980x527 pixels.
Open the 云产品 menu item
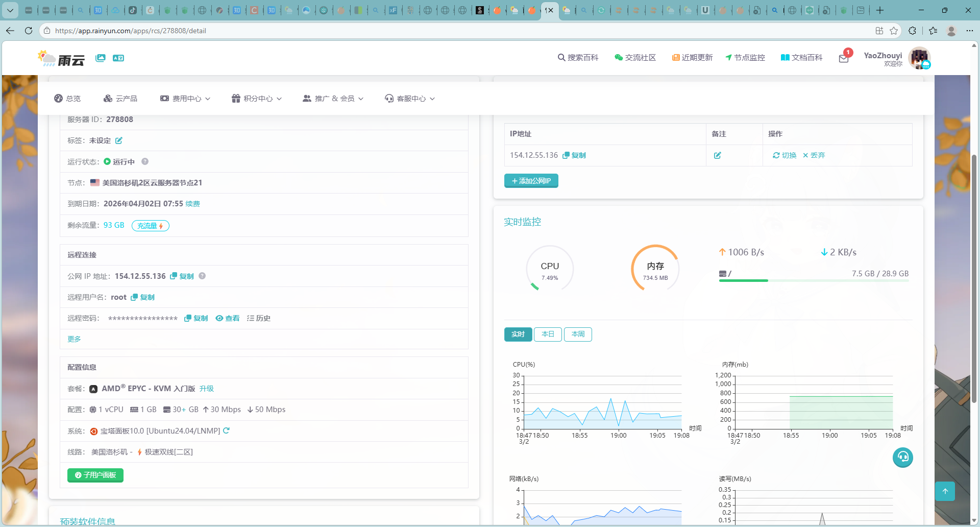[x=120, y=99]
